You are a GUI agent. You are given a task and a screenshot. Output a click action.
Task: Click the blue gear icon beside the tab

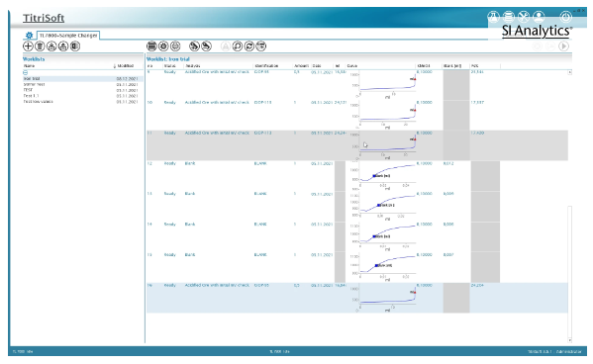click(29, 36)
